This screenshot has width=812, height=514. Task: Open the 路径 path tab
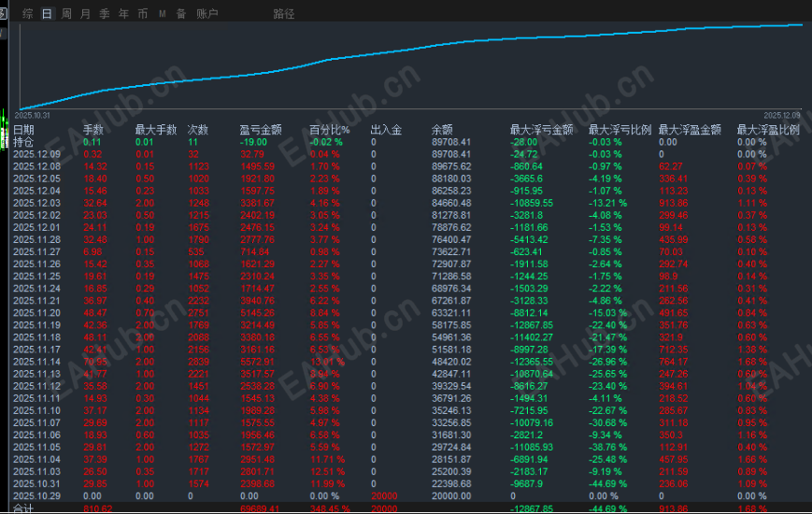coord(284,14)
